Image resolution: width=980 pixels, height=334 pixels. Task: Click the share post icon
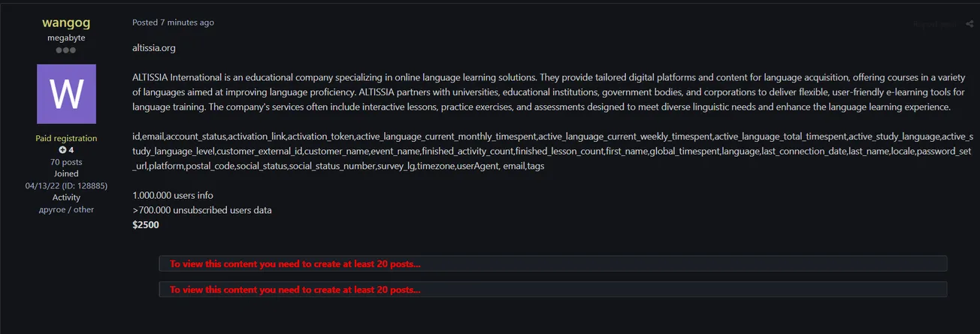[969, 24]
